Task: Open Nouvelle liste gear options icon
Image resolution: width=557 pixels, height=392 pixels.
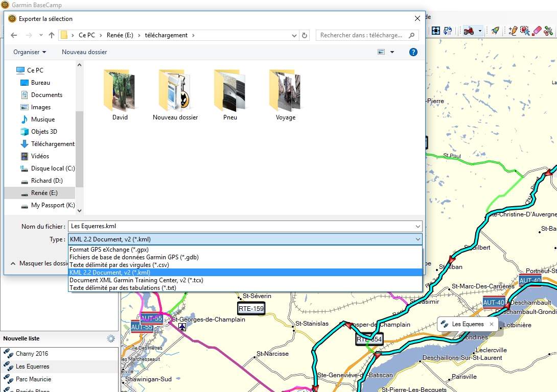Action: tap(111, 338)
